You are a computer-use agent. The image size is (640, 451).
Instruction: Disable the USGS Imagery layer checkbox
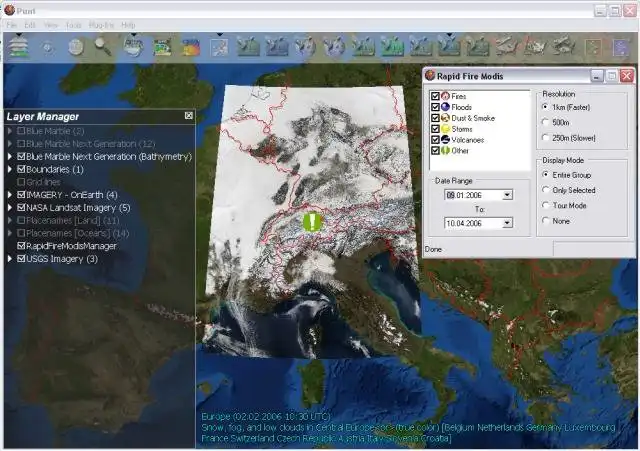[x=21, y=259]
